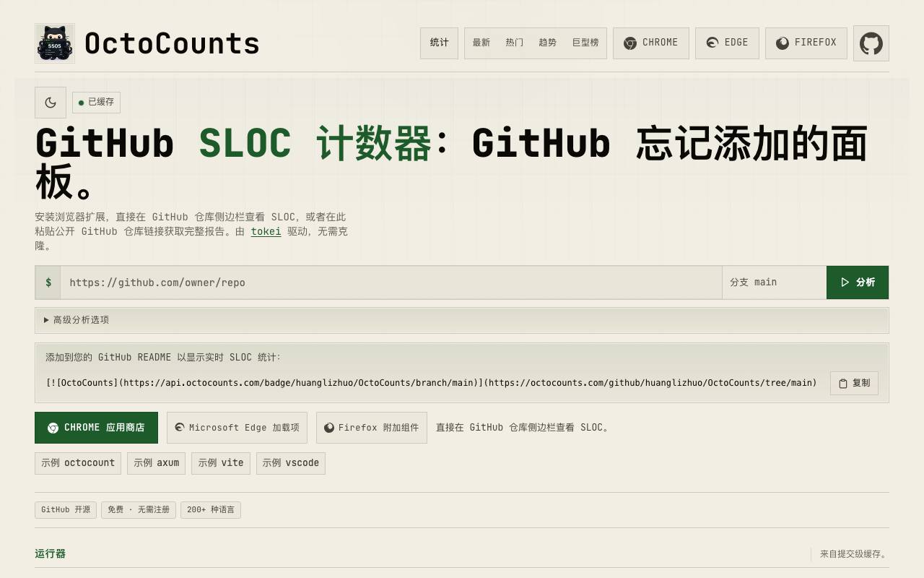Open Firefox 附加组件 label

[378, 428]
